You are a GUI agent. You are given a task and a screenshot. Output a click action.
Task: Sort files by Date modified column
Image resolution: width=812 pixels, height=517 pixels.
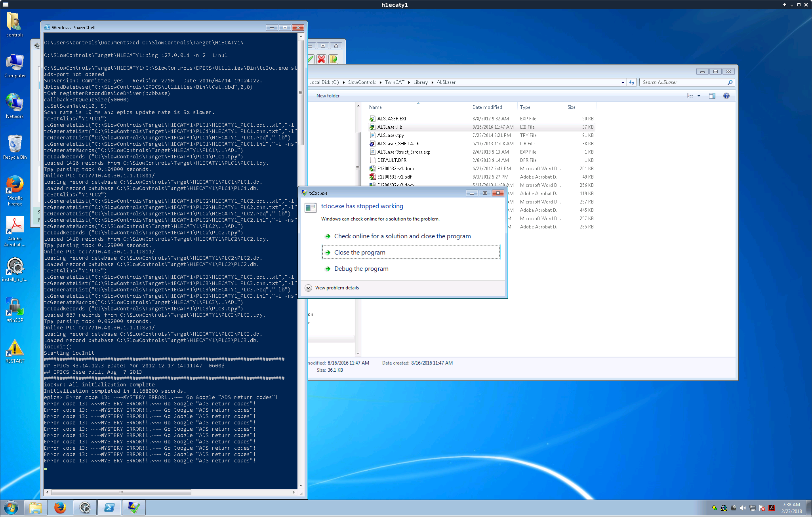coord(494,107)
